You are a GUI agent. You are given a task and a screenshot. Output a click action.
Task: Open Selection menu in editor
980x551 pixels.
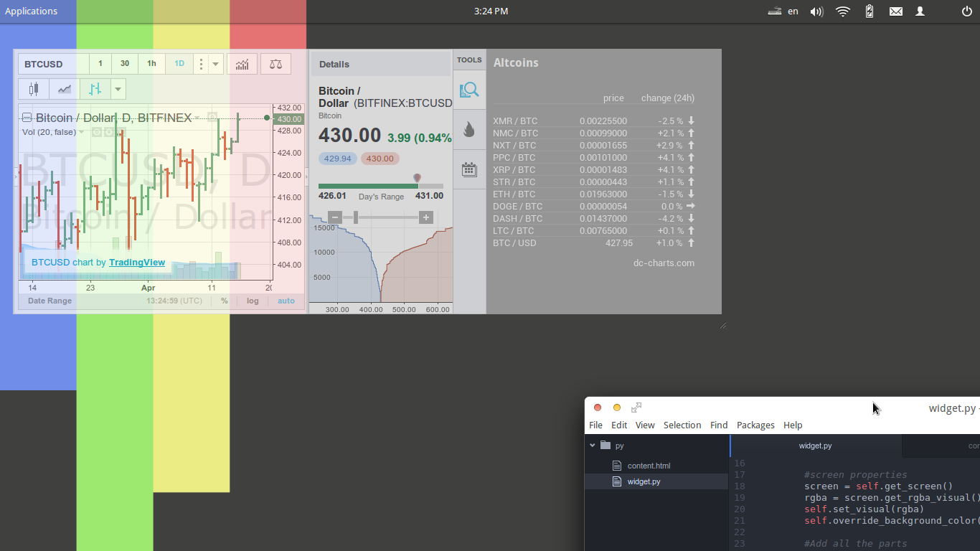682,425
